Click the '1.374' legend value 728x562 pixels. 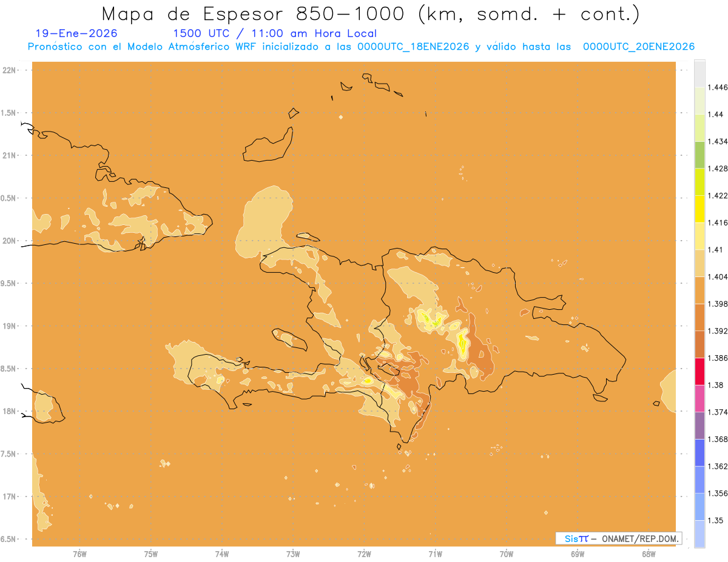pyautogui.click(x=717, y=412)
